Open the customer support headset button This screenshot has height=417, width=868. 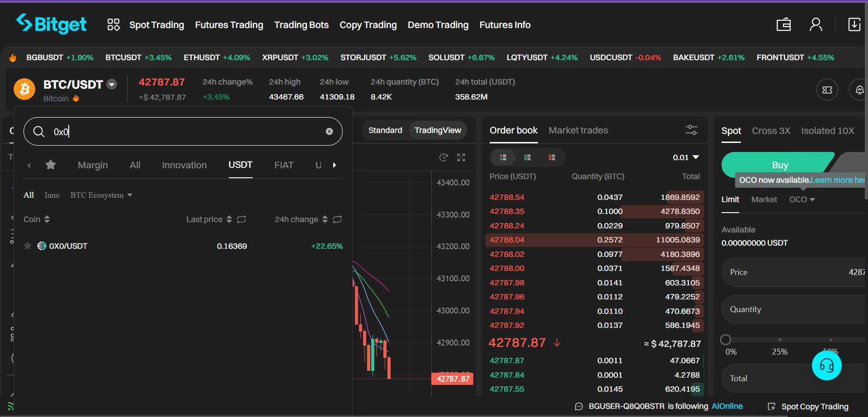(x=826, y=365)
